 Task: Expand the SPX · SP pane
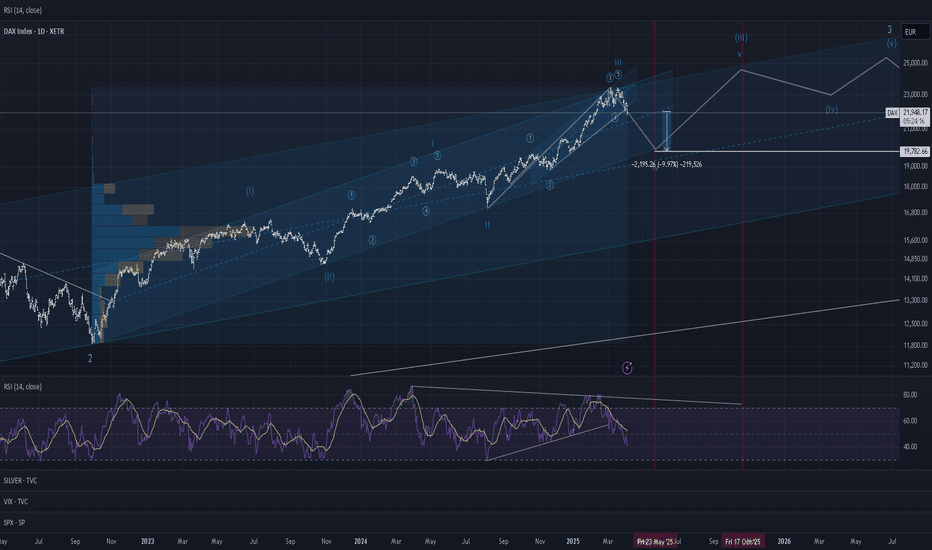14,523
